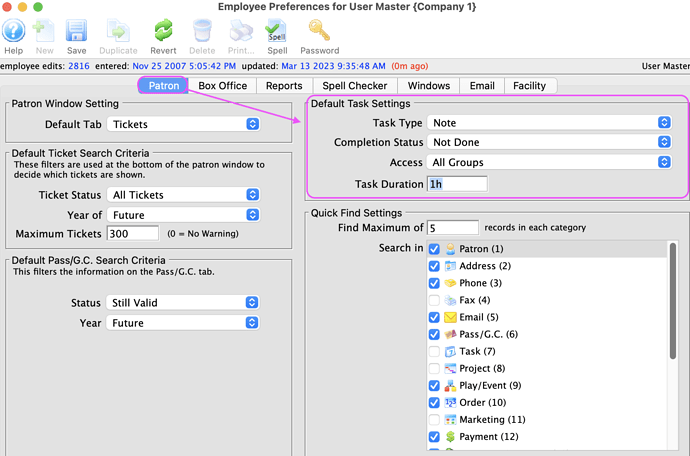Enable the Task (7) checkbox
Image resolution: width=690 pixels, height=456 pixels.
434,352
